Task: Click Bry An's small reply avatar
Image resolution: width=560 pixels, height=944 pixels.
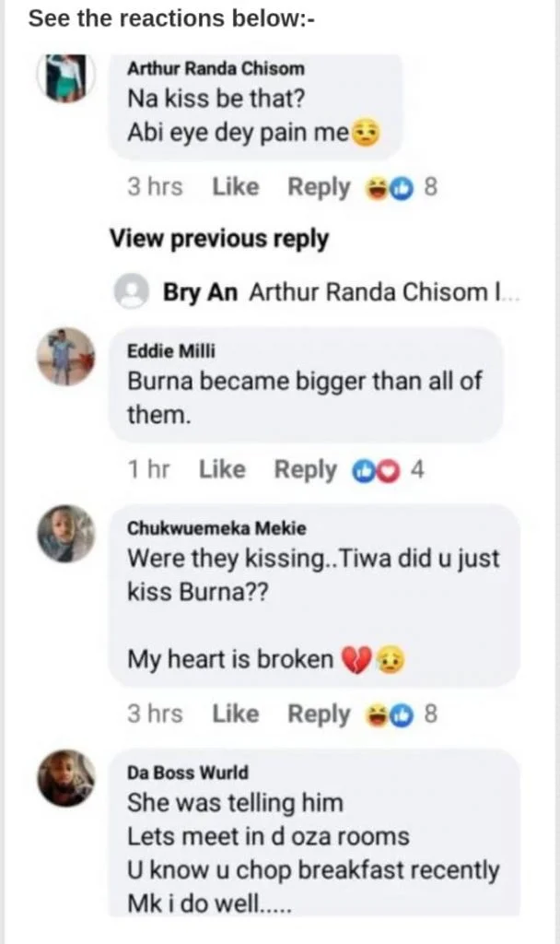Action: pyautogui.click(x=132, y=292)
